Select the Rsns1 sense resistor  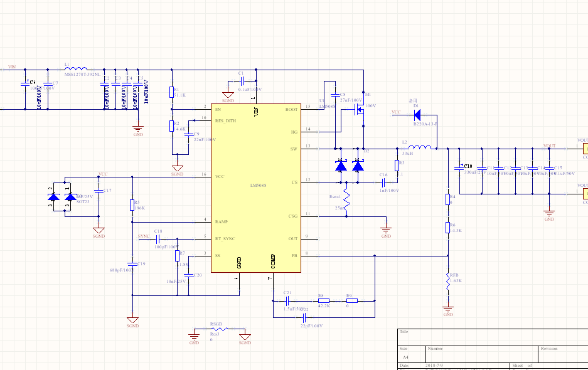[346, 199]
